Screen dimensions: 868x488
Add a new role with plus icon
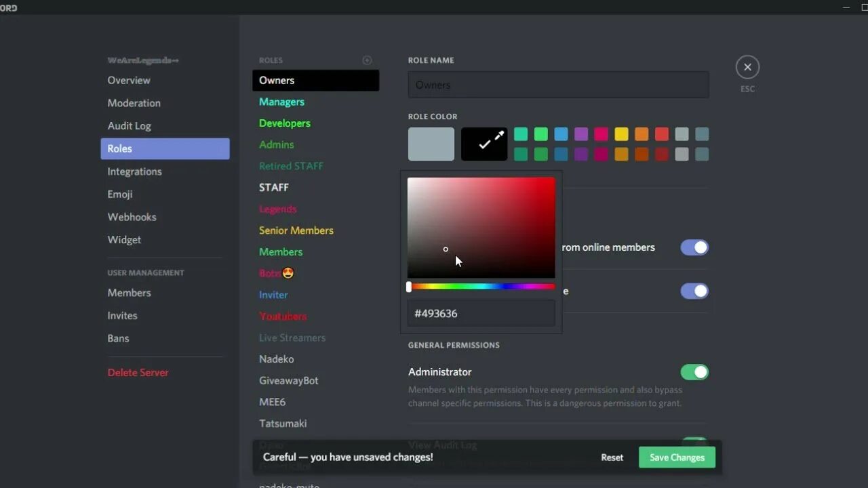coord(367,60)
